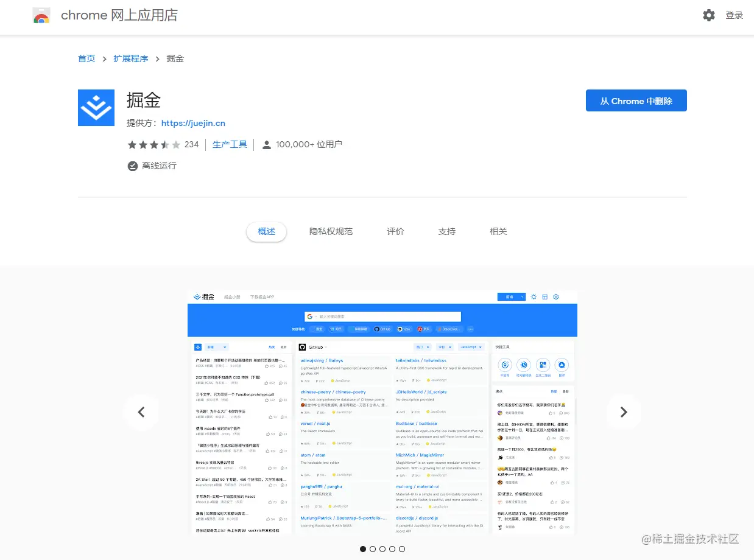Open the 评价 tab
754x560 pixels.
(395, 231)
